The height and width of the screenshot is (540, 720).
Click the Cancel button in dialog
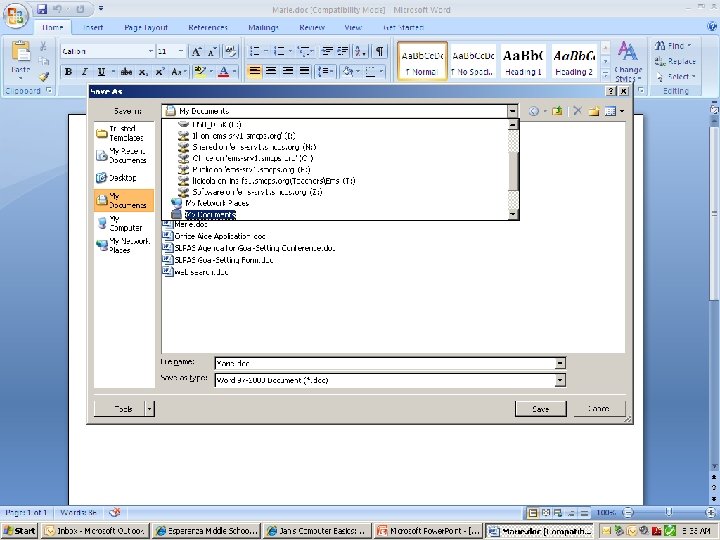599,409
